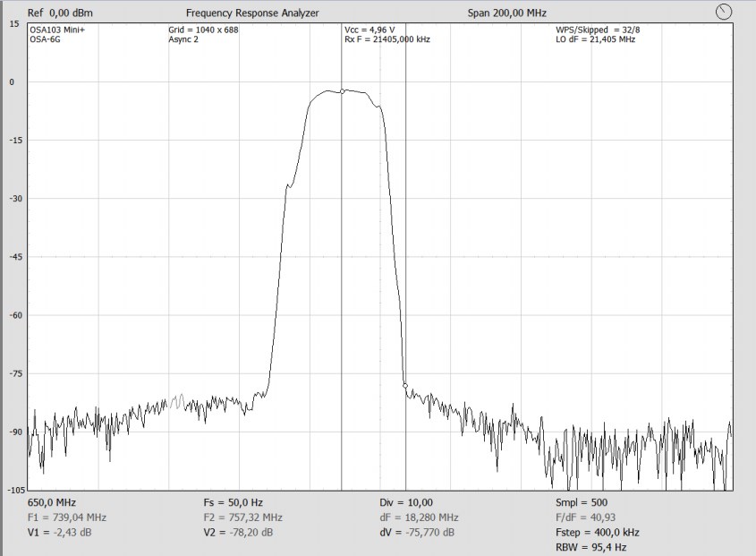Screen dimensions: 756x556
Task: Click the Fs = 50,0 Hz parameter
Action: coord(233,503)
